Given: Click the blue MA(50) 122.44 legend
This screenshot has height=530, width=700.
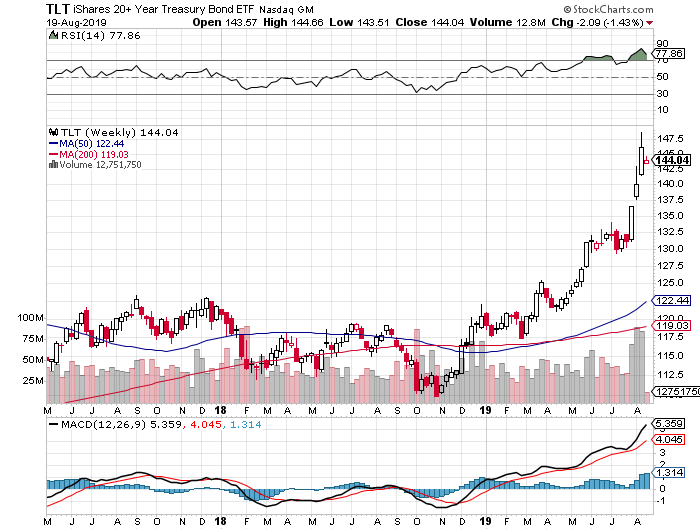Looking at the screenshot, I should (86, 144).
